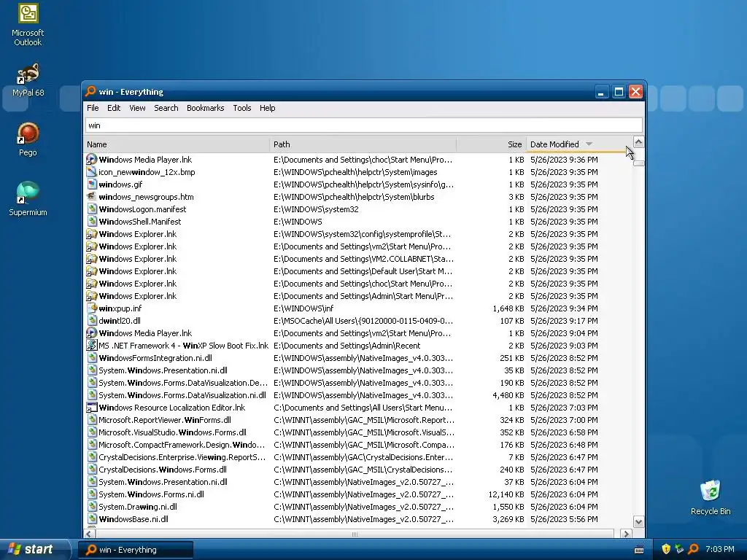Select System.Windows.Forms.DataVisualization.ni.dll row
This screenshot has width=747, height=560.
(357, 394)
